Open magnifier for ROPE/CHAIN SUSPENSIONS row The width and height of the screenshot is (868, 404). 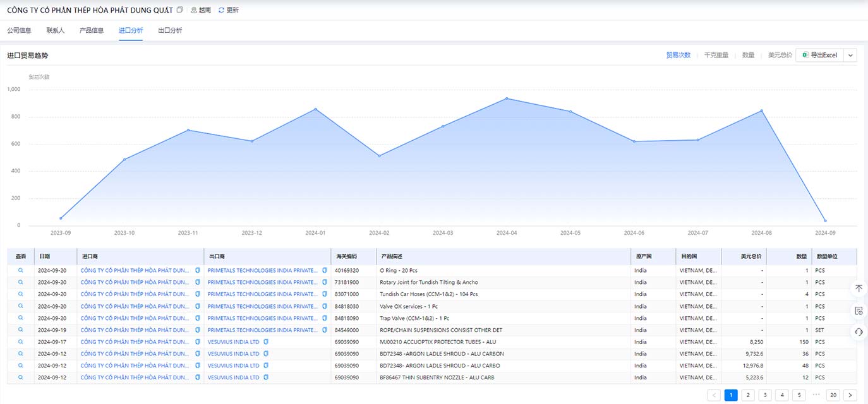[20, 330]
